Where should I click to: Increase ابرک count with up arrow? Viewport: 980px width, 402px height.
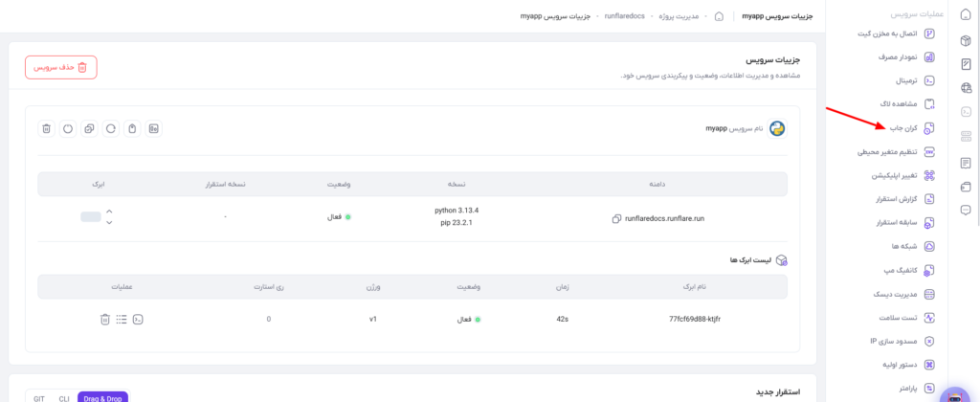pyautogui.click(x=109, y=212)
